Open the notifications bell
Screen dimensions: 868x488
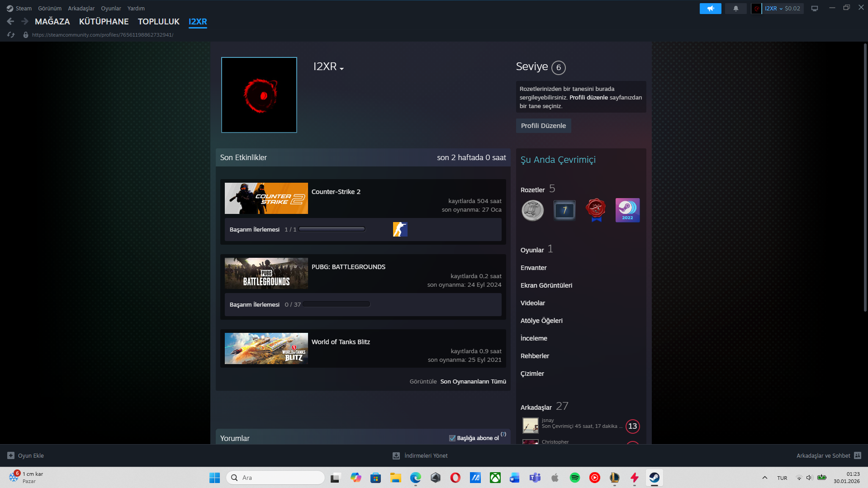click(736, 9)
